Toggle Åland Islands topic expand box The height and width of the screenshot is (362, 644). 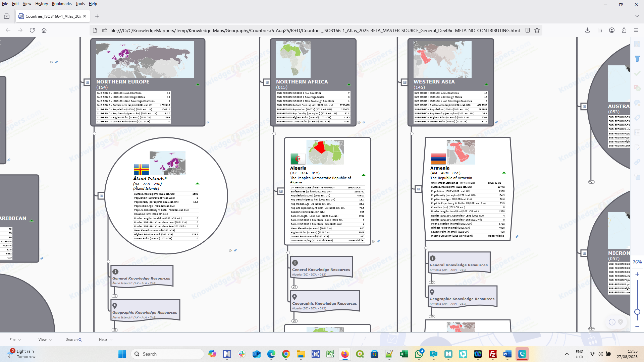(101, 196)
